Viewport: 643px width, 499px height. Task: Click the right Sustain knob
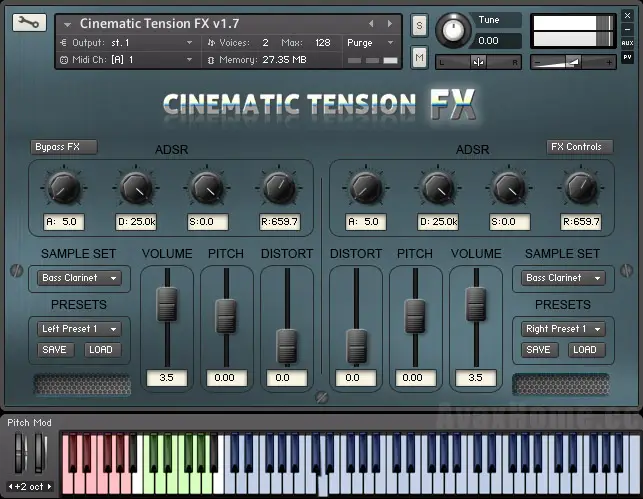(509, 188)
